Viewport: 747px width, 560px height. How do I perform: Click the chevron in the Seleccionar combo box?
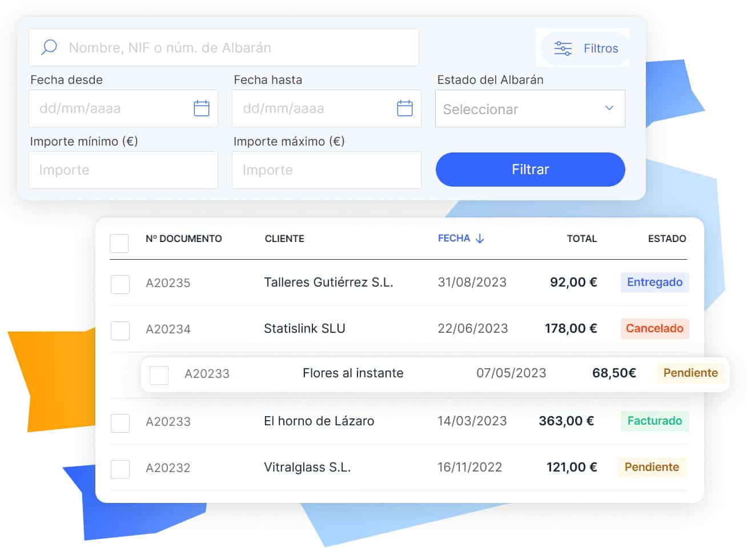click(609, 108)
